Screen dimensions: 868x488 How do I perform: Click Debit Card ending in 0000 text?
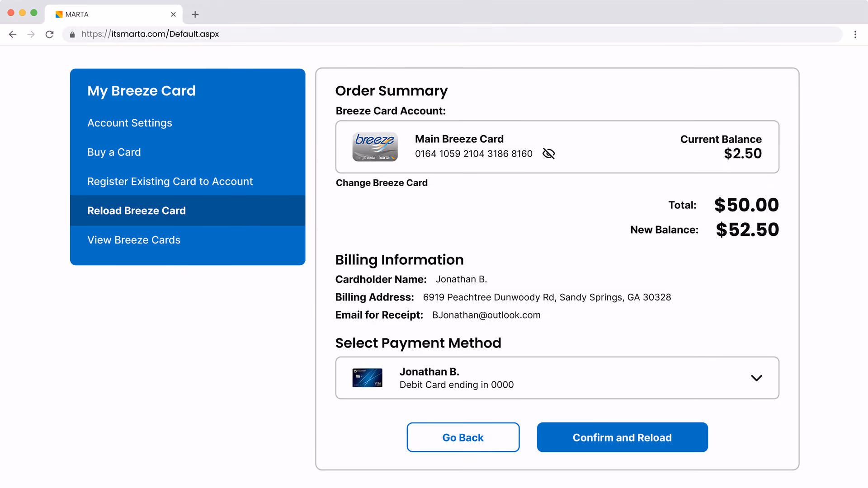click(x=457, y=385)
